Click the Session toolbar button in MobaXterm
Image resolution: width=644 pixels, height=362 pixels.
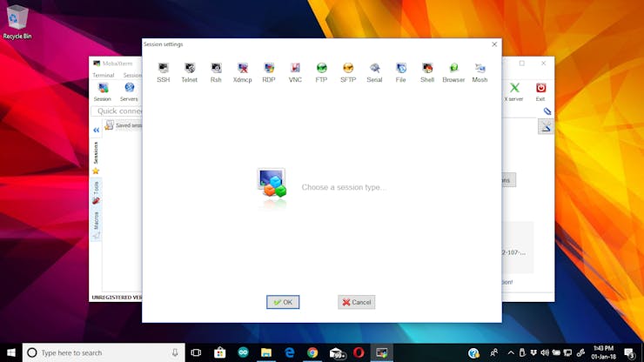(x=103, y=91)
